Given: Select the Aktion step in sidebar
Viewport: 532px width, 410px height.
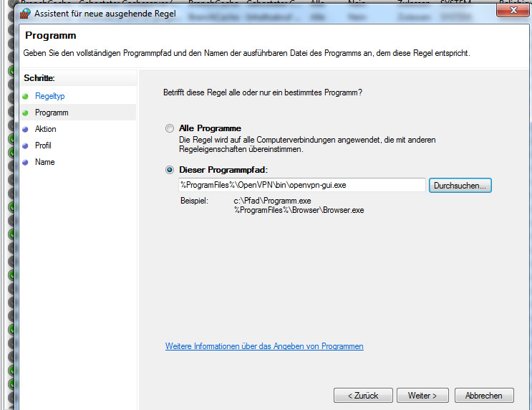Looking at the screenshot, I should click(x=45, y=129).
